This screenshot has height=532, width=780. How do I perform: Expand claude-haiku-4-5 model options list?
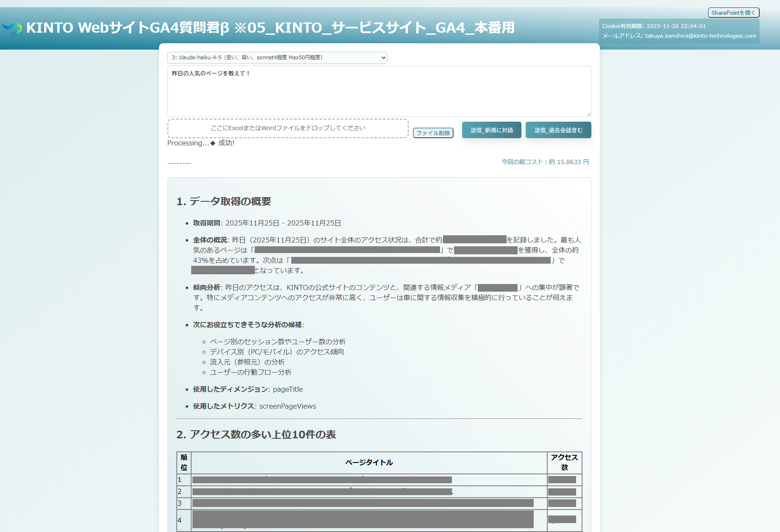tap(276, 58)
